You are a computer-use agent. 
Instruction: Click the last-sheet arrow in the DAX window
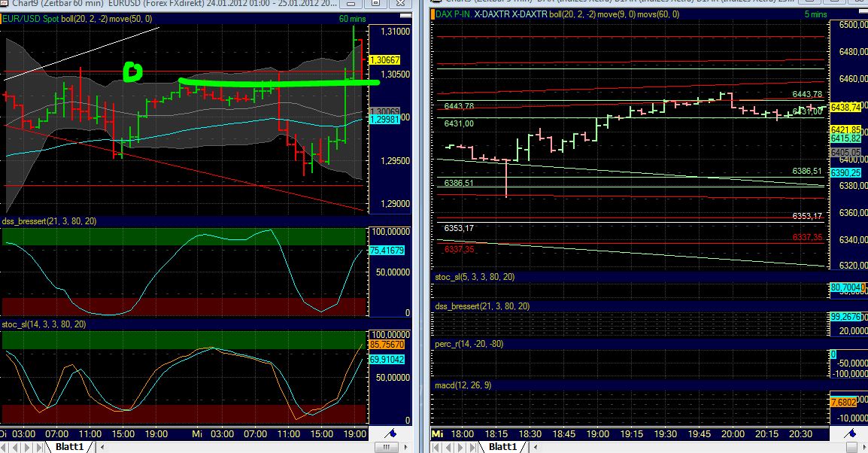pyautogui.click(x=472, y=447)
